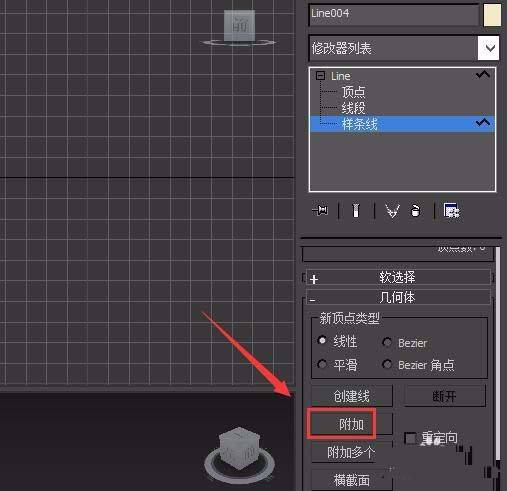
Task: Select the Bezier radio button
Action: pos(387,342)
